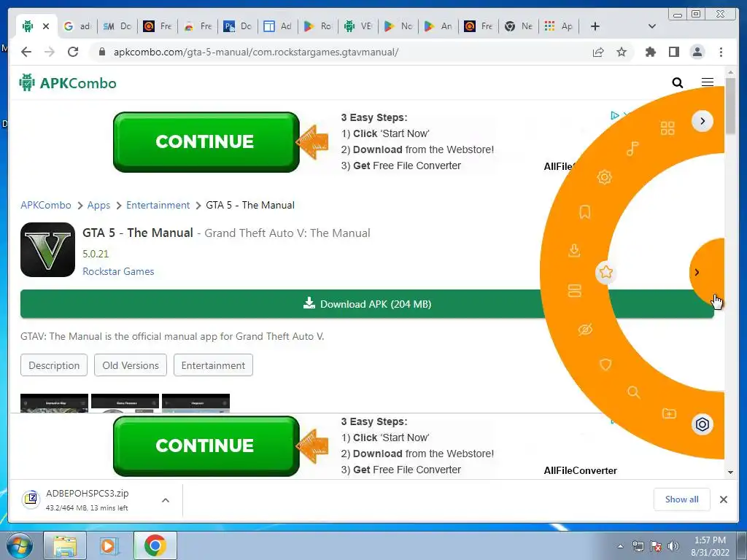Viewport: 747px width, 560px height.
Task: Open the Windows Start menu
Action: coord(19,545)
